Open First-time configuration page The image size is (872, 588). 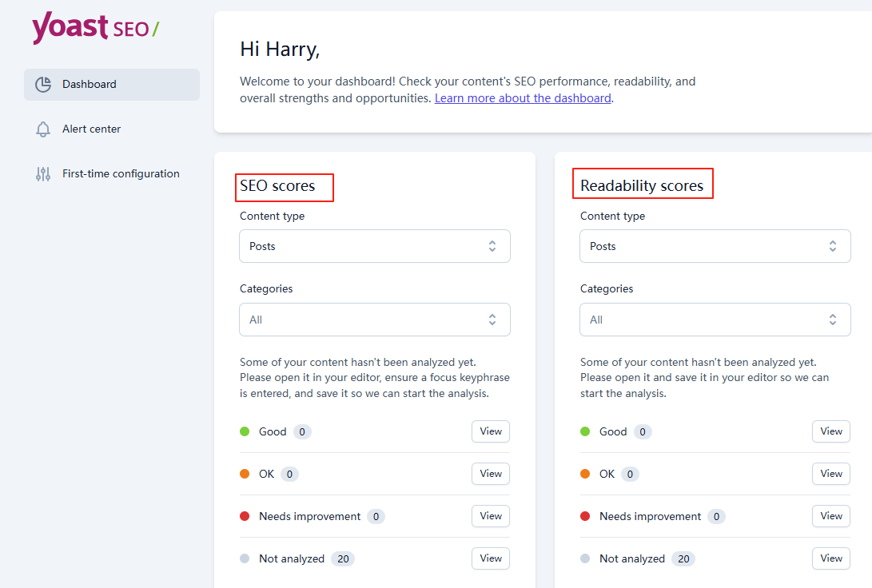(121, 173)
